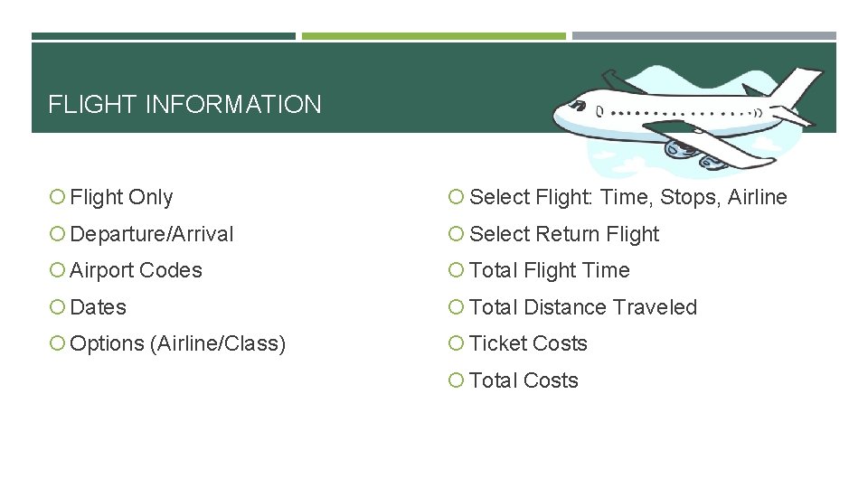
Task: Click Select Flight: Time, Stops, Airline text
Action: [628, 197]
